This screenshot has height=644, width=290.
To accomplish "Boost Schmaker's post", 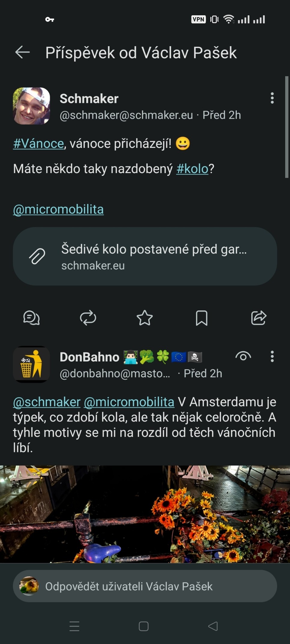I will 88,318.
